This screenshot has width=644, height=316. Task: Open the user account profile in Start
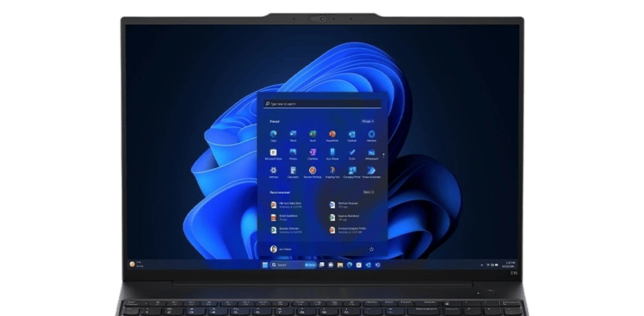280,249
